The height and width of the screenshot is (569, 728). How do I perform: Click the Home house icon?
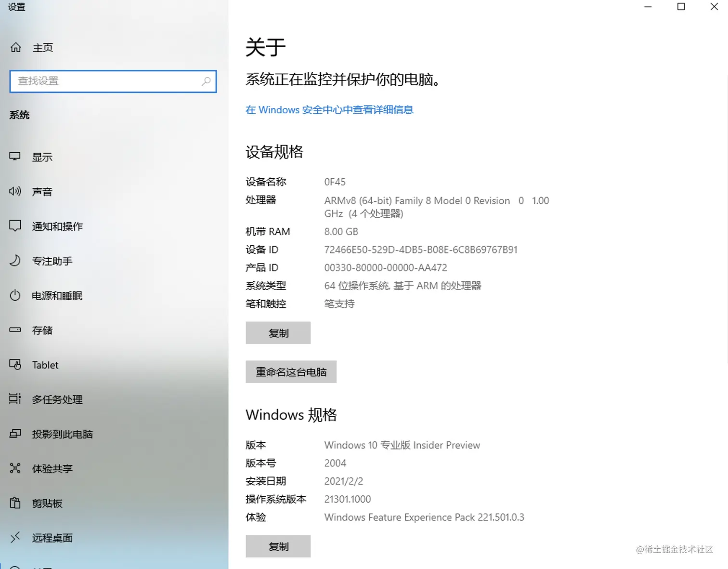(16, 47)
